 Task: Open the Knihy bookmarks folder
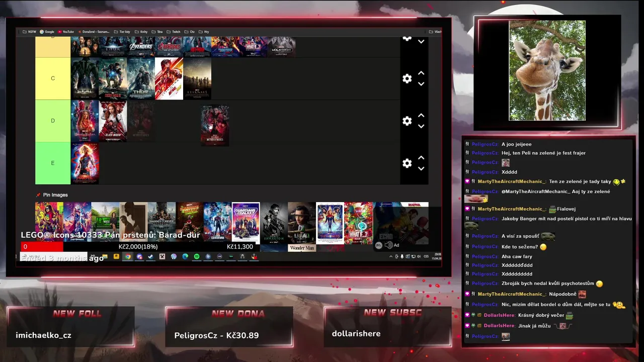[141, 32]
